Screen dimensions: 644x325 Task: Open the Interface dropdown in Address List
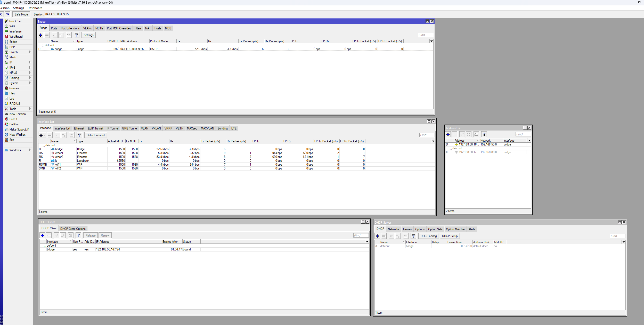pos(529,140)
